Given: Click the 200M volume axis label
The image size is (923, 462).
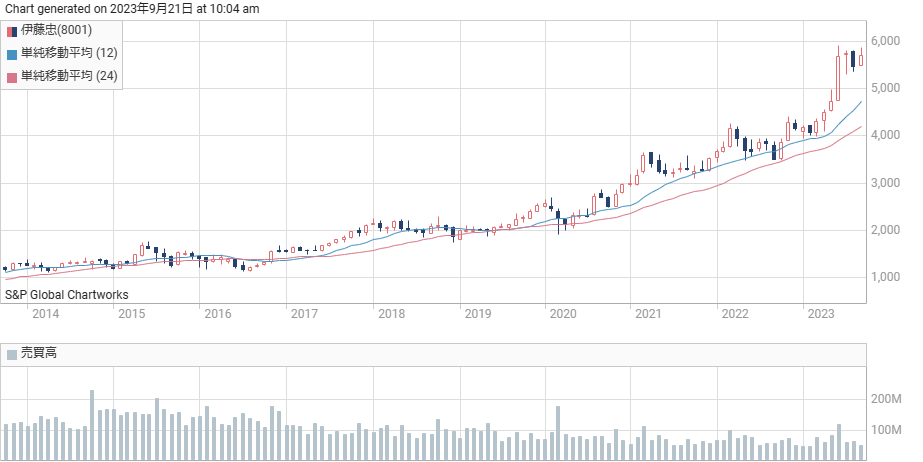Looking at the screenshot, I should (887, 400).
